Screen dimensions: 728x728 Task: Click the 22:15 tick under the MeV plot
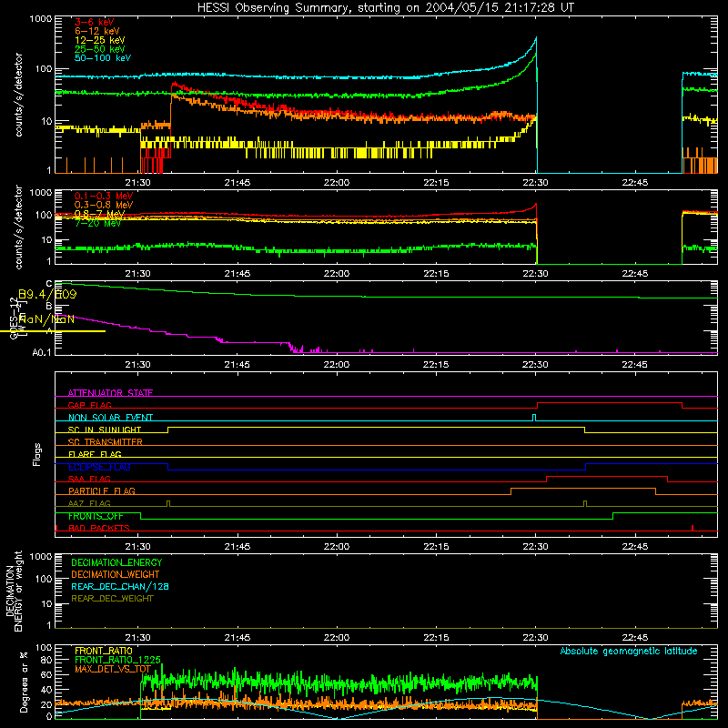(x=436, y=274)
